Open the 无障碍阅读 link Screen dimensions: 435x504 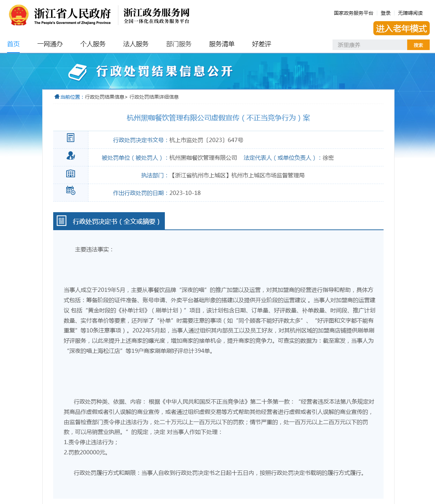pyautogui.click(x=410, y=13)
